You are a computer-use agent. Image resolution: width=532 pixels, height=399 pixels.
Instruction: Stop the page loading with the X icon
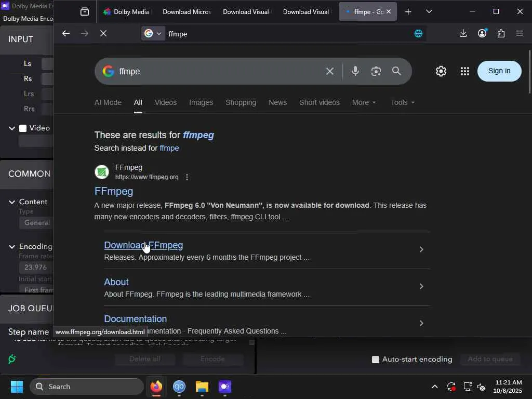click(x=103, y=33)
